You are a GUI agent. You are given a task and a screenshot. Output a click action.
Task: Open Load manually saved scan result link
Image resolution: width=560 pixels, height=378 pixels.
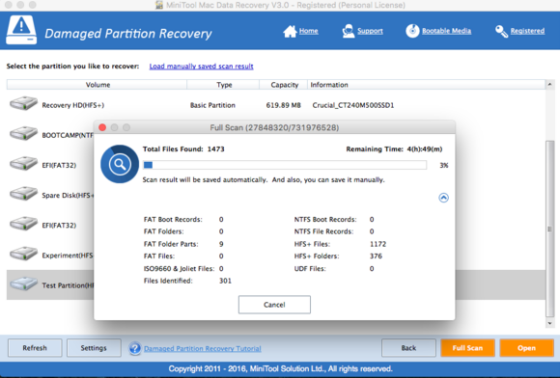[201, 66]
